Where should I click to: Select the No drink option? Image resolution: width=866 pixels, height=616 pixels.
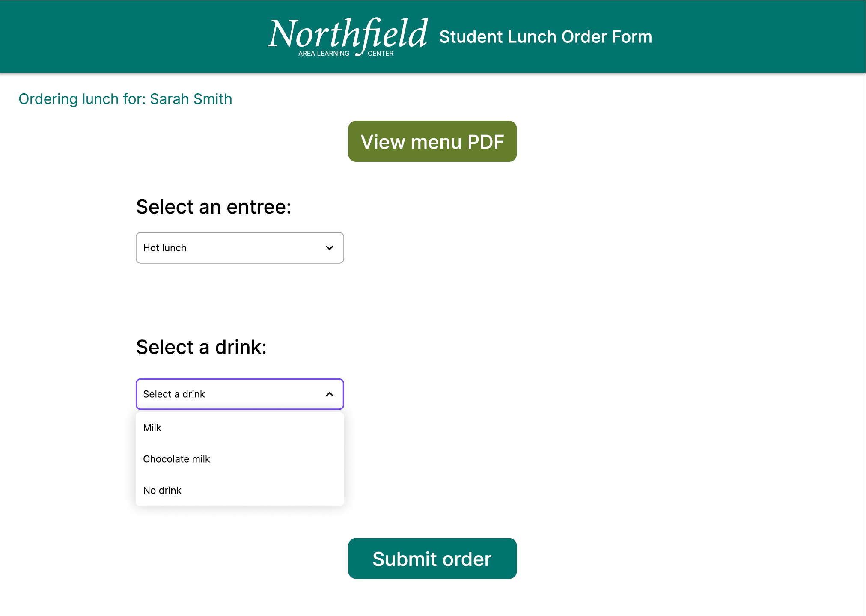[162, 490]
